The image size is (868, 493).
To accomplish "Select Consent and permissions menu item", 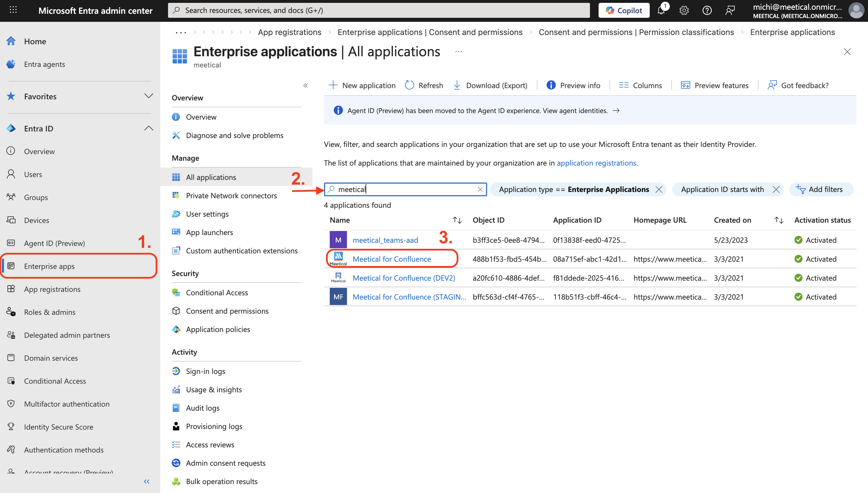I will tap(227, 311).
